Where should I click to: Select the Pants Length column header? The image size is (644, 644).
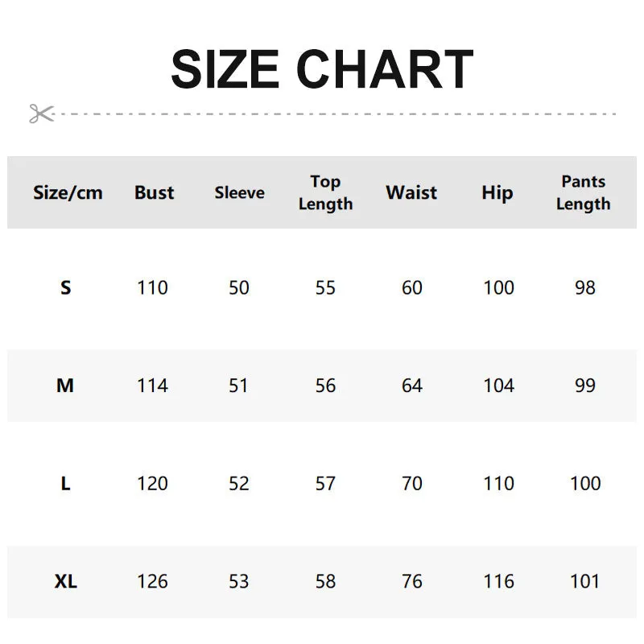583,192
